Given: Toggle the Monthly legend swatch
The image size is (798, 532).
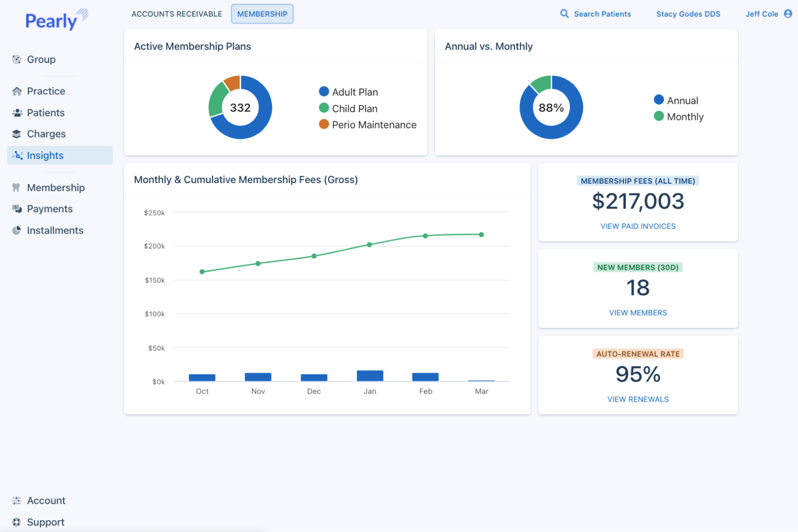Looking at the screenshot, I should click(x=659, y=116).
